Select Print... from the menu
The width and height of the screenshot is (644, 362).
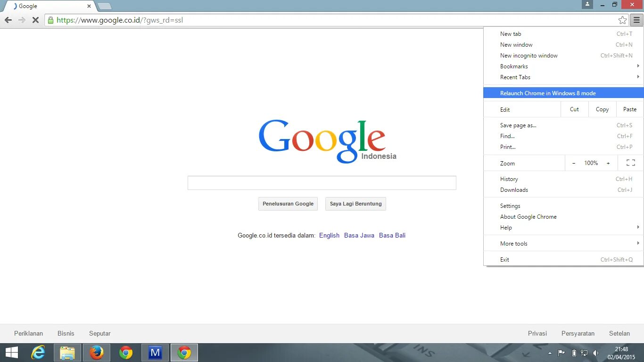[564, 147]
